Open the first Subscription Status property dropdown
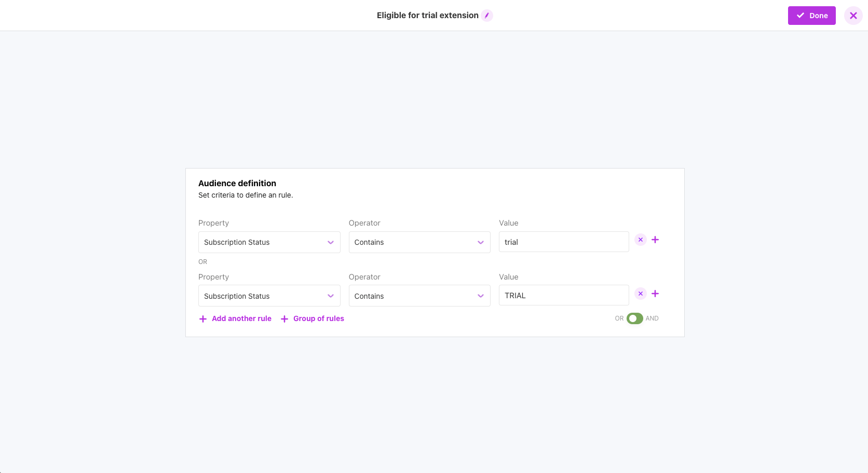 269,242
